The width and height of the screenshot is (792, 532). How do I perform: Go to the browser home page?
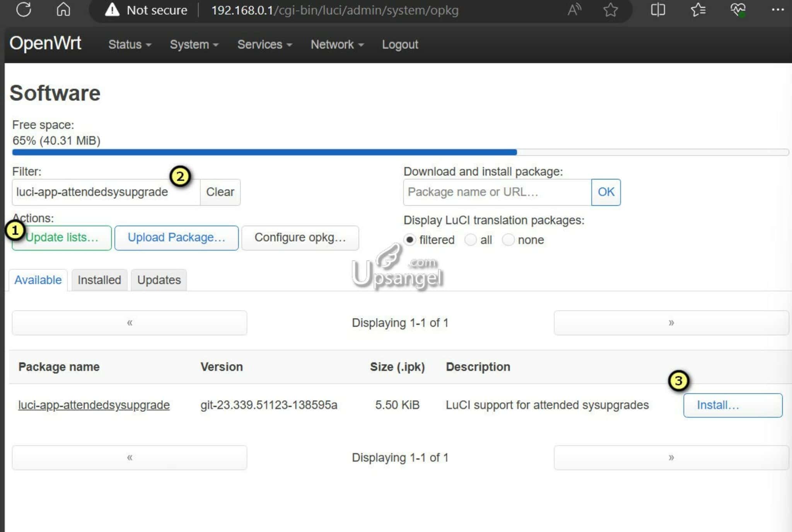63,10
